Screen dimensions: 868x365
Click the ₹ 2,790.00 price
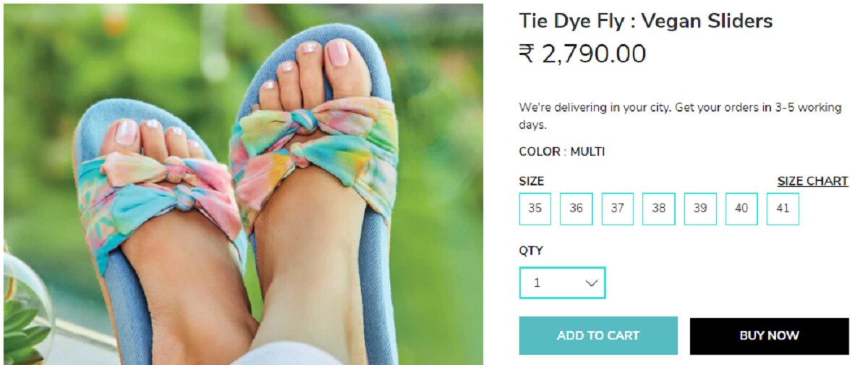(582, 54)
